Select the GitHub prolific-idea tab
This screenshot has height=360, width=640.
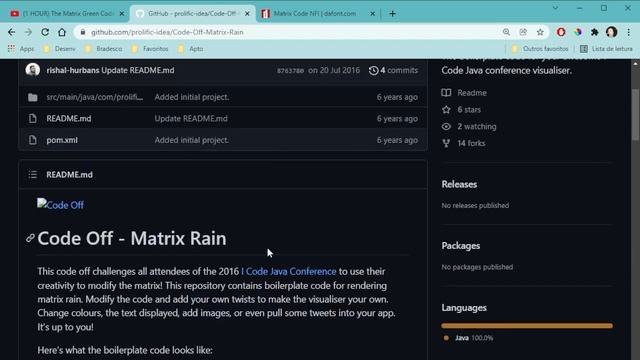[x=192, y=13]
